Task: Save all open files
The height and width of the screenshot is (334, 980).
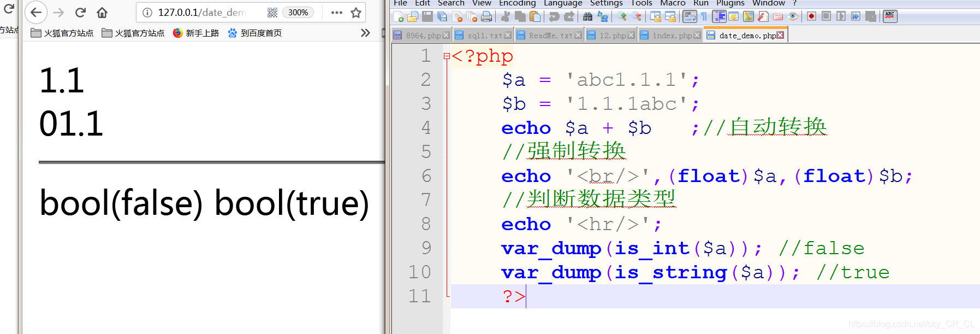Action: click(442, 16)
